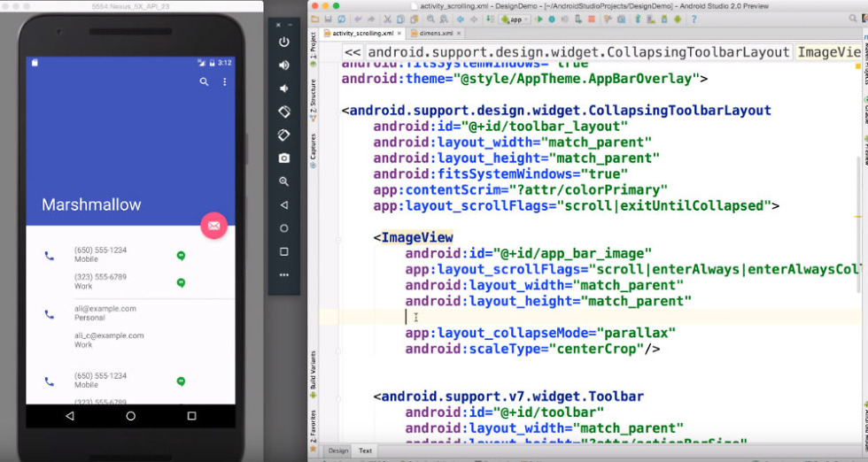Tap the ali@example.com Personal email entry
The image size is (868, 462).
[105, 312]
